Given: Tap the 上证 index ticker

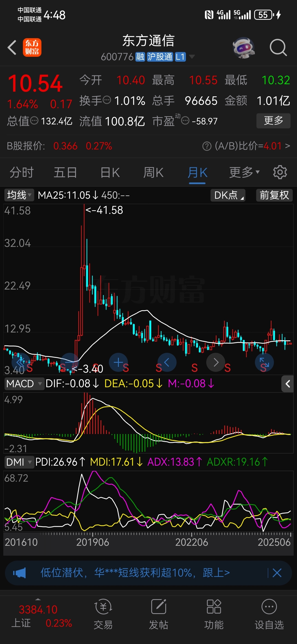Looking at the screenshot, I should (x=41, y=616).
